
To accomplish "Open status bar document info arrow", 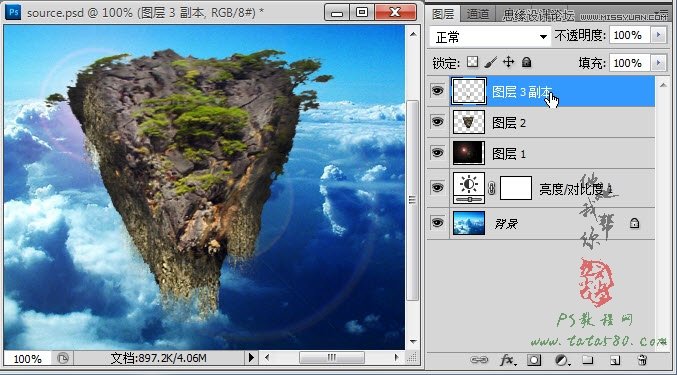I will click(251, 358).
